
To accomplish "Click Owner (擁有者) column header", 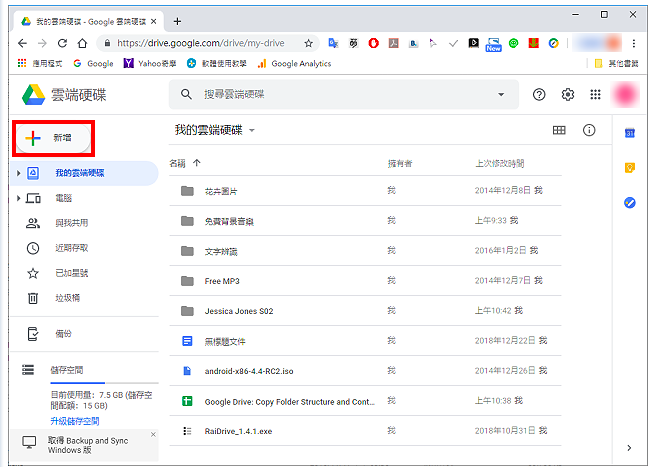I will [x=400, y=164].
